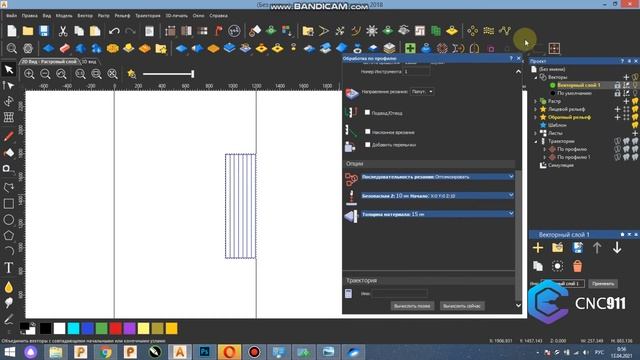Click the zoom to fit all magnifier icon

[x=112, y=74]
